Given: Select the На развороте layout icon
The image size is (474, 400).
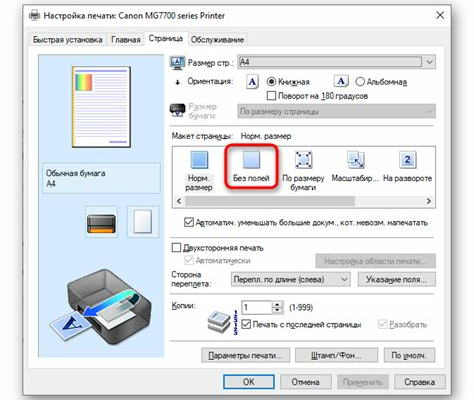Looking at the screenshot, I should tap(407, 160).
